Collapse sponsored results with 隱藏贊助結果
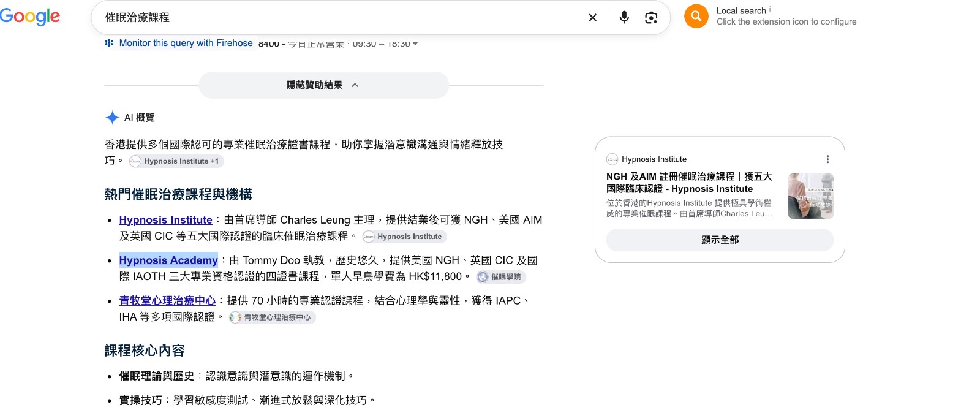Image resolution: width=980 pixels, height=410 pixels. 323,85
